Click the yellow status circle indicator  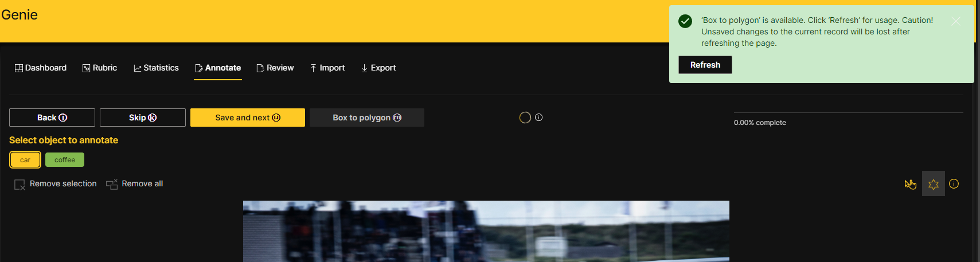[525, 118]
